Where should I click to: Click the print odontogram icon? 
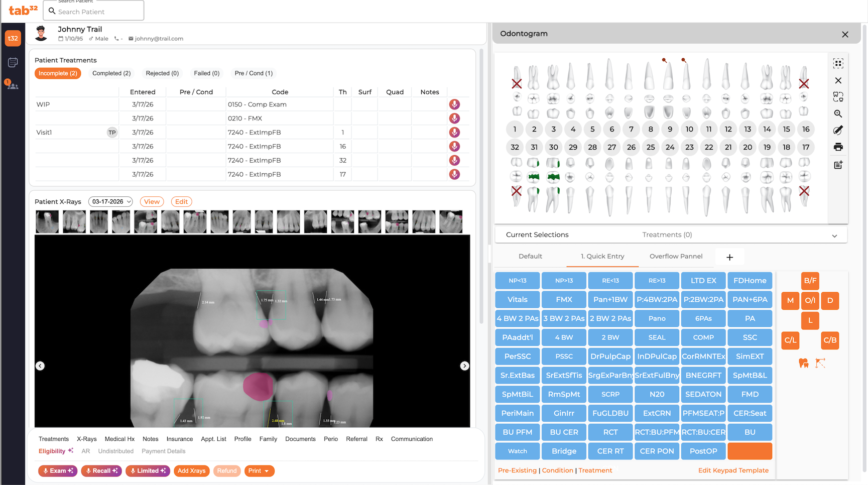838,147
